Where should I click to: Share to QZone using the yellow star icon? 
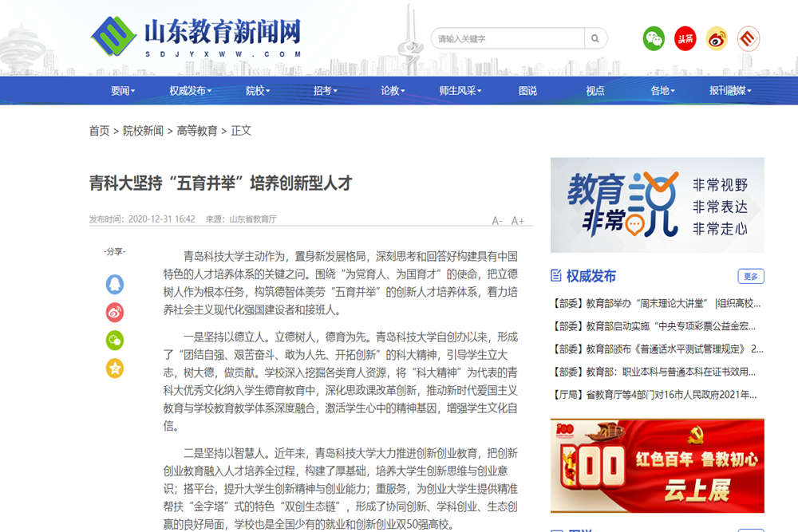(115, 368)
